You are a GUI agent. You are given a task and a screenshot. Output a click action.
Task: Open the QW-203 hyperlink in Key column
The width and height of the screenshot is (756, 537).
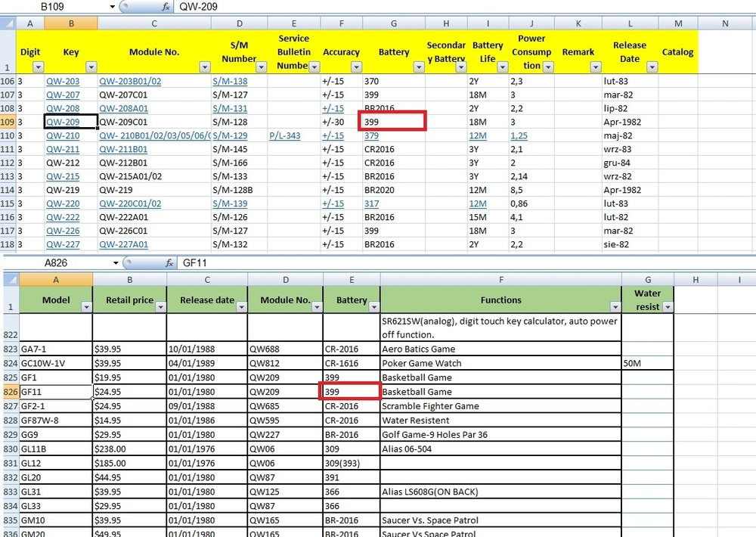63,82
